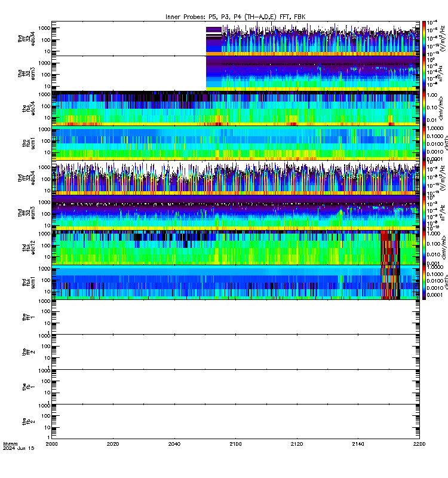Image resolution: width=448 pixels, height=478 pixels.
Task: Click the color bar beside tha fff edc34 panel
Action: click(424, 38)
